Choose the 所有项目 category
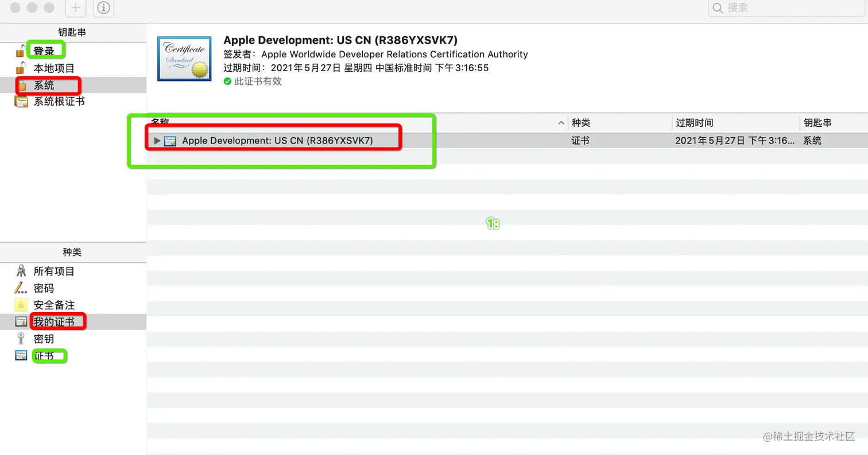 (x=54, y=271)
